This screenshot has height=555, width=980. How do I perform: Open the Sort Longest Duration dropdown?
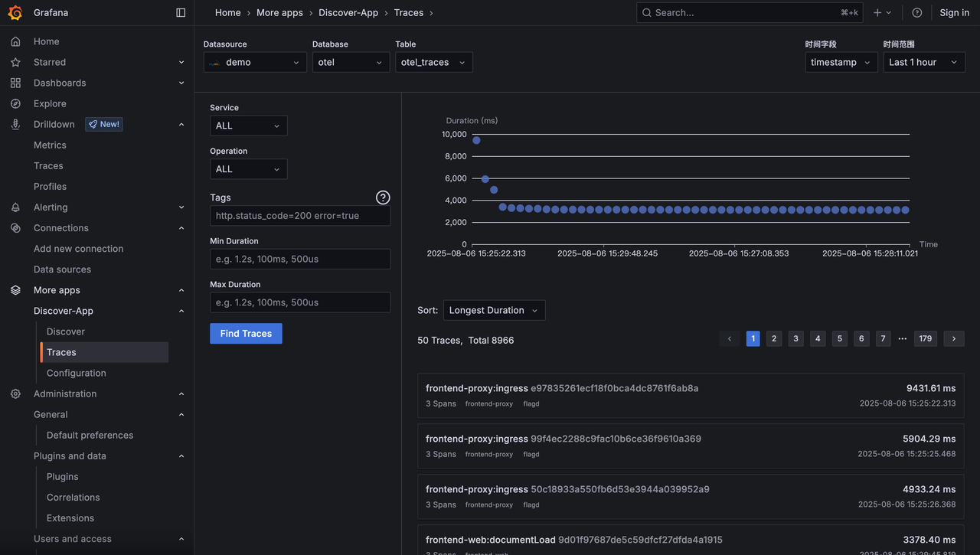tap(495, 310)
